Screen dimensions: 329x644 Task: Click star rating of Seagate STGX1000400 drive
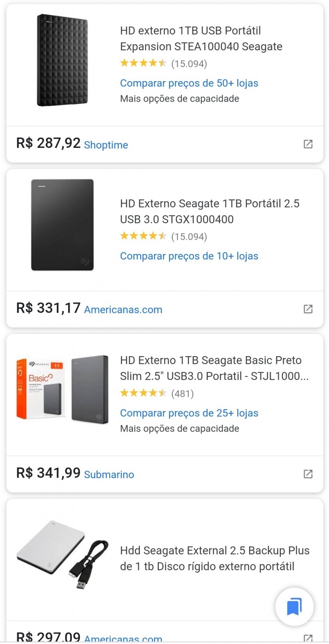click(x=143, y=236)
